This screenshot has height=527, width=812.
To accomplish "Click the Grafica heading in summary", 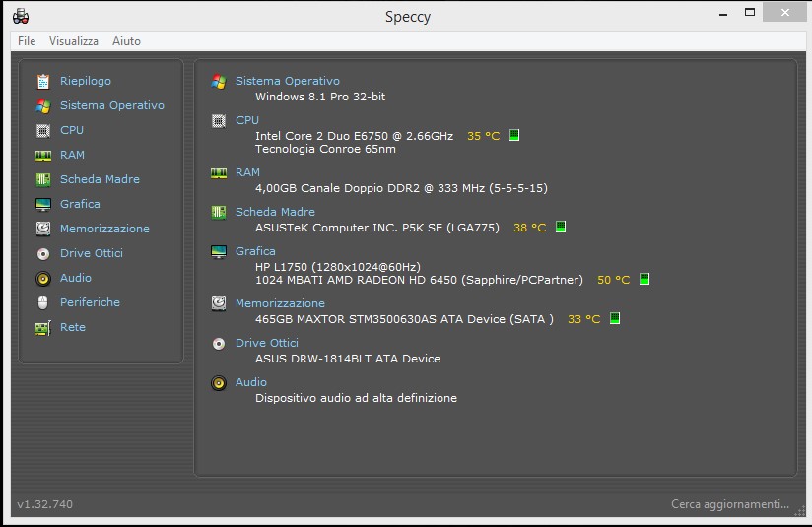I will click(255, 251).
